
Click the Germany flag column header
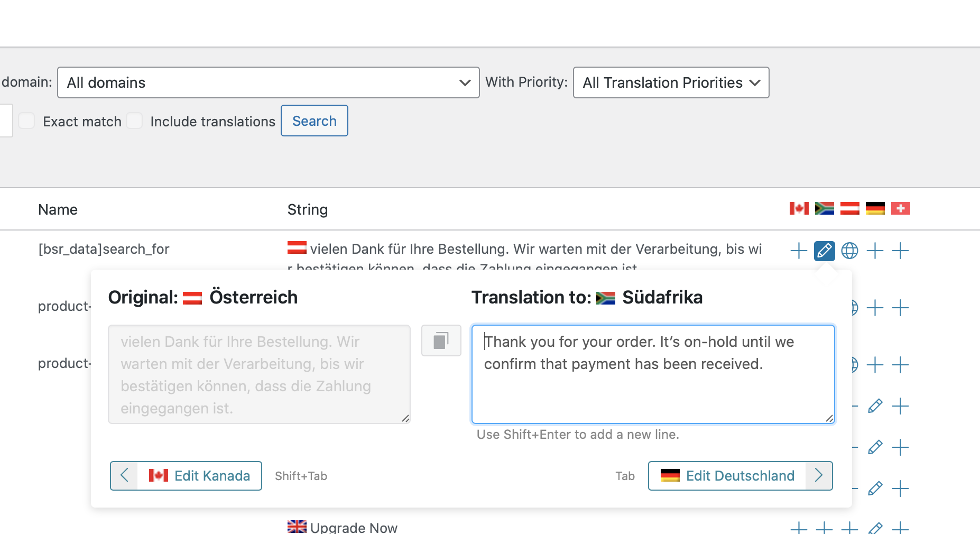point(875,209)
